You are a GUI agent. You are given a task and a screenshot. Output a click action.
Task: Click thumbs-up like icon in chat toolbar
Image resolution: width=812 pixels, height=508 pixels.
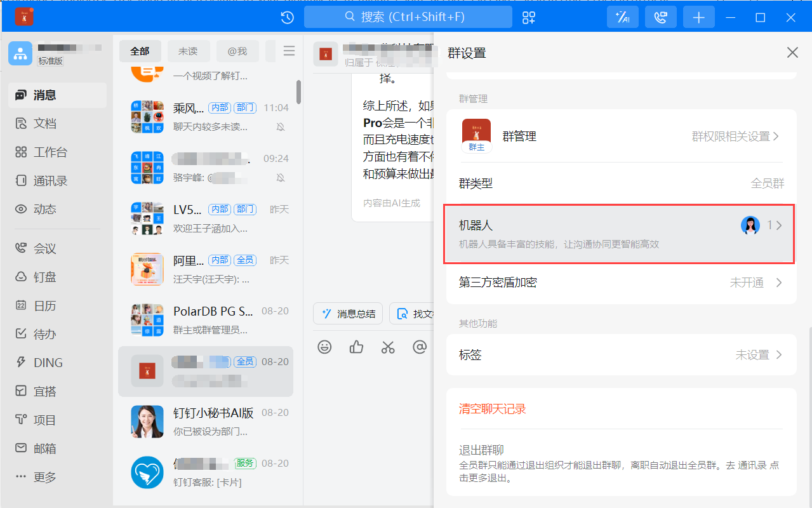click(x=356, y=347)
